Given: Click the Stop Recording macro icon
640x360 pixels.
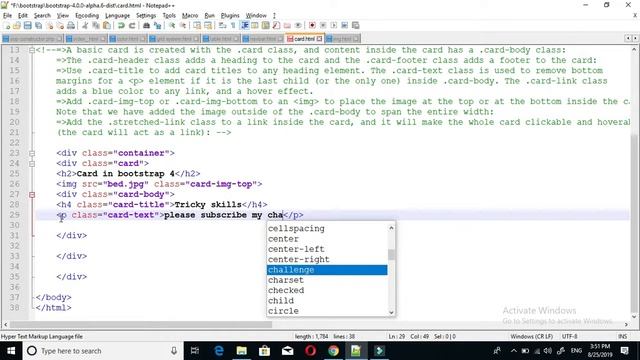Looking at the screenshot, I should [323, 26].
